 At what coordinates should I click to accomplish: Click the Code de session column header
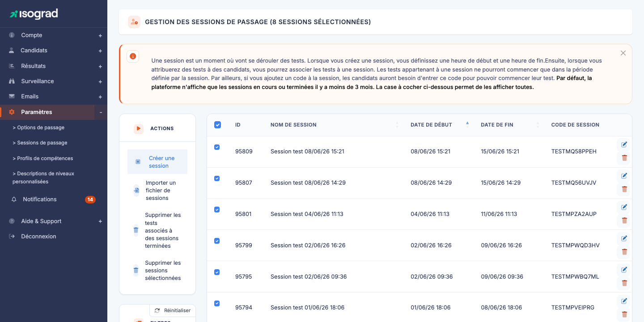[x=575, y=125]
